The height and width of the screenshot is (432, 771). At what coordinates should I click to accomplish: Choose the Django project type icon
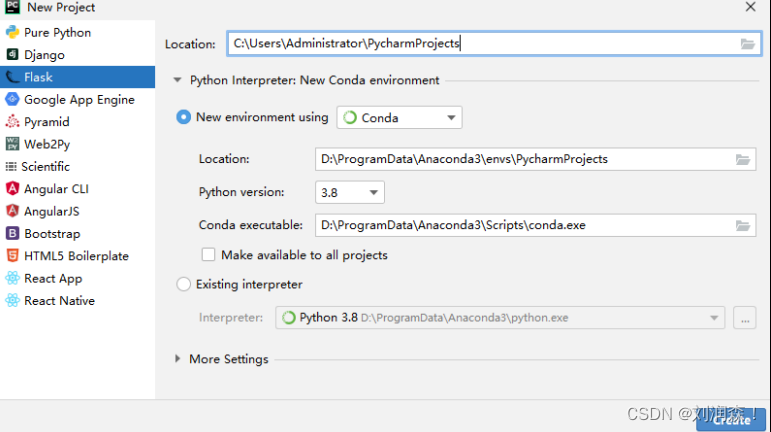click(x=12, y=55)
